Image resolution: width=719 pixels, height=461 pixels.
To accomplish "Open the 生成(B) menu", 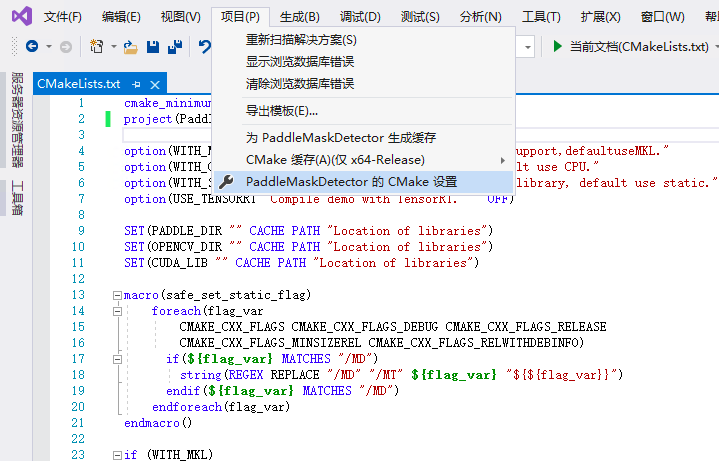I will [299, 17].
